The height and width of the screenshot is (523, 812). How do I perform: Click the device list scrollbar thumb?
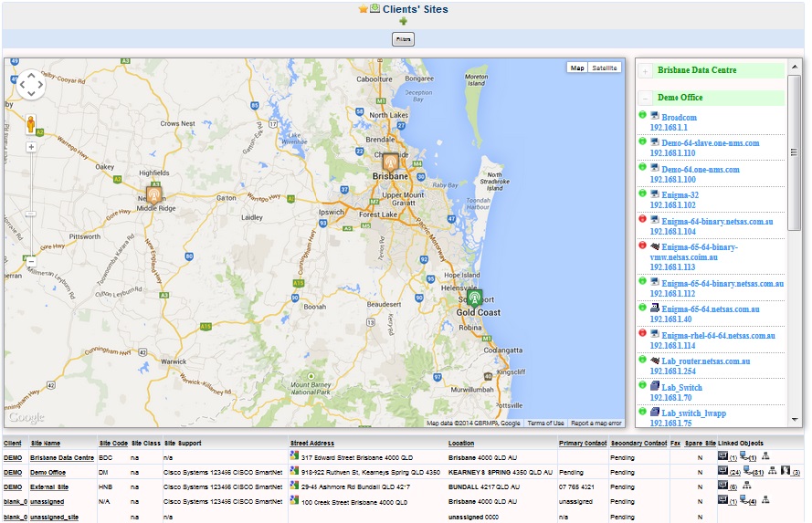click(x=794, y=152)
